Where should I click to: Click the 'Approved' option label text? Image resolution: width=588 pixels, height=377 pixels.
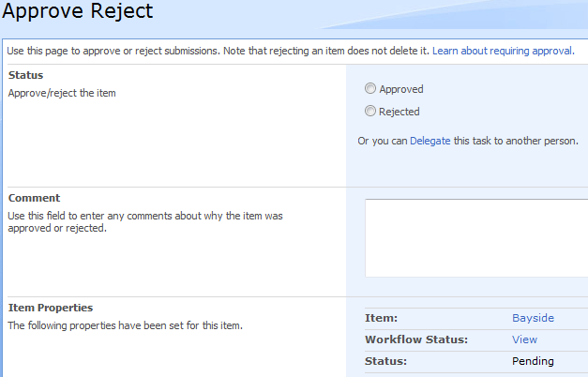click(x=401, y=90)
